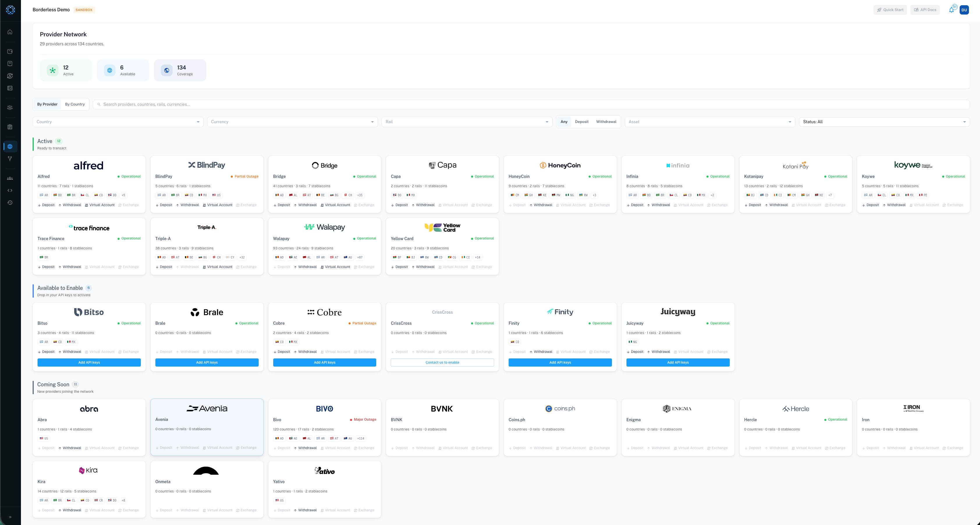Add API keys for Cobre
Image resolution: width=980 pixels, height=525 pixels.
coord(324,363)
